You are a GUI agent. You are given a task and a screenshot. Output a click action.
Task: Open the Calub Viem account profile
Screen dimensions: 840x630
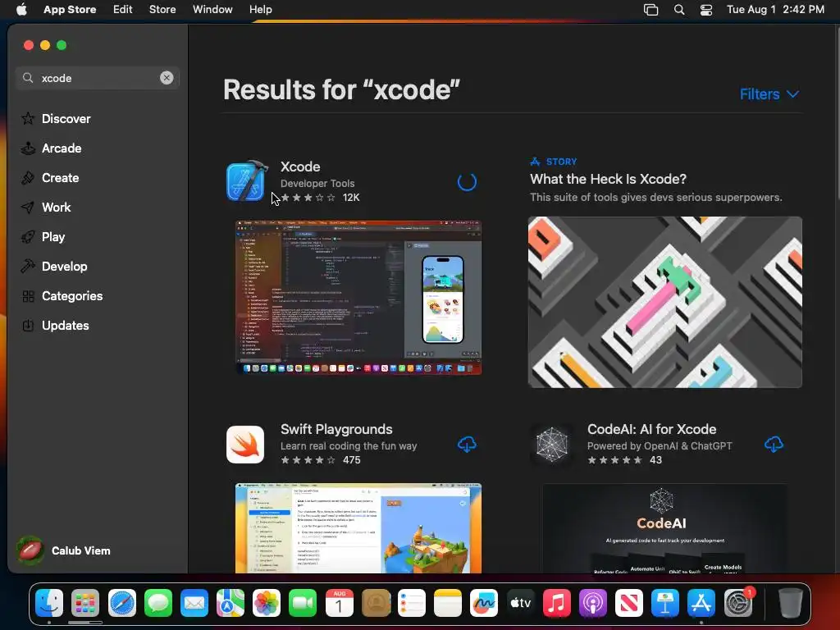(63, 550)
